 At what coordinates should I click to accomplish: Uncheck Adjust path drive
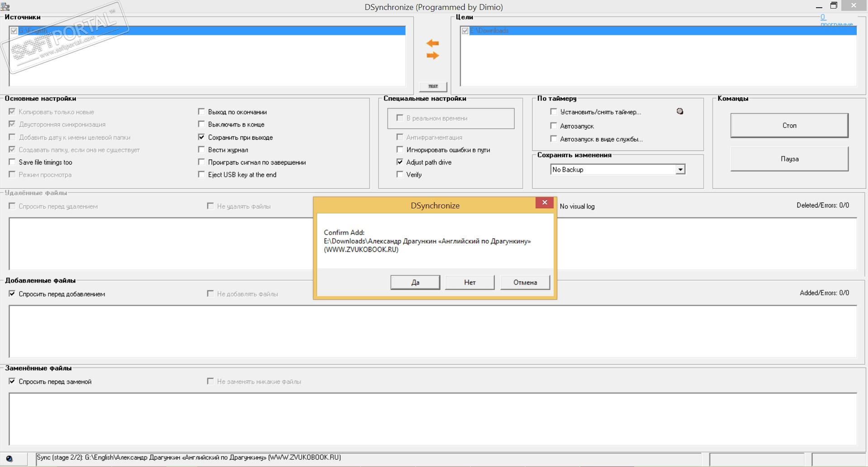(x=400, y=162)
